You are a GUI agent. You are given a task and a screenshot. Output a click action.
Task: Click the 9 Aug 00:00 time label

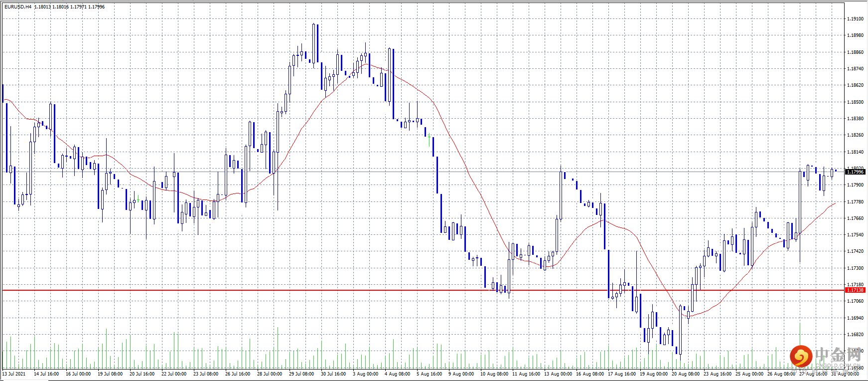tap(461, 374)
